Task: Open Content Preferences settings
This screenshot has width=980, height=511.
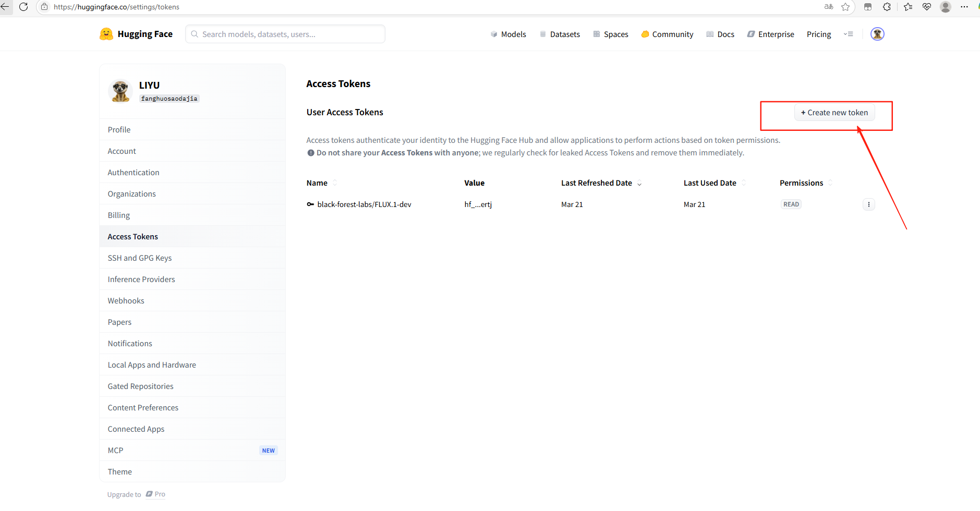Action: click(192, 407)
